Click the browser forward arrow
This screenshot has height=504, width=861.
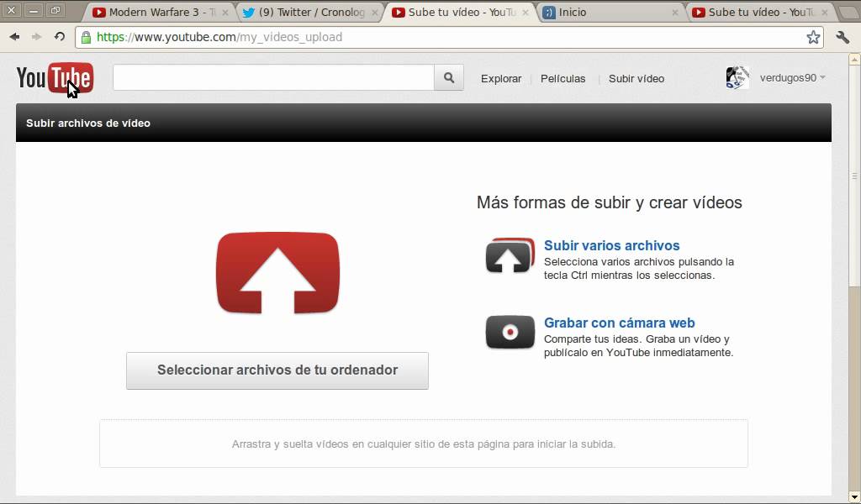coord(37,37)
